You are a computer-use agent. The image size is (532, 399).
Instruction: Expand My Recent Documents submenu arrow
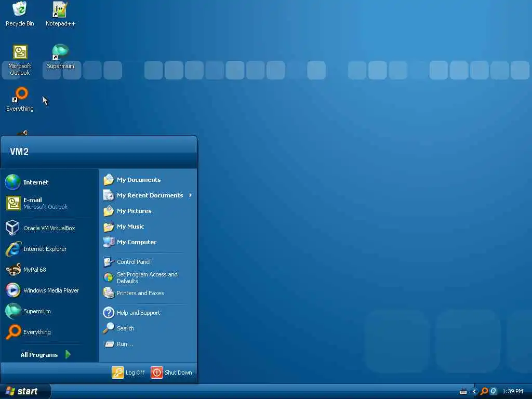[191, 195]
